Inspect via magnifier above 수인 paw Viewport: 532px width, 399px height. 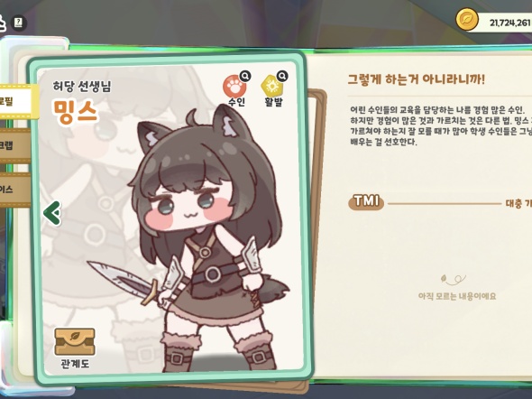(245, 76)
